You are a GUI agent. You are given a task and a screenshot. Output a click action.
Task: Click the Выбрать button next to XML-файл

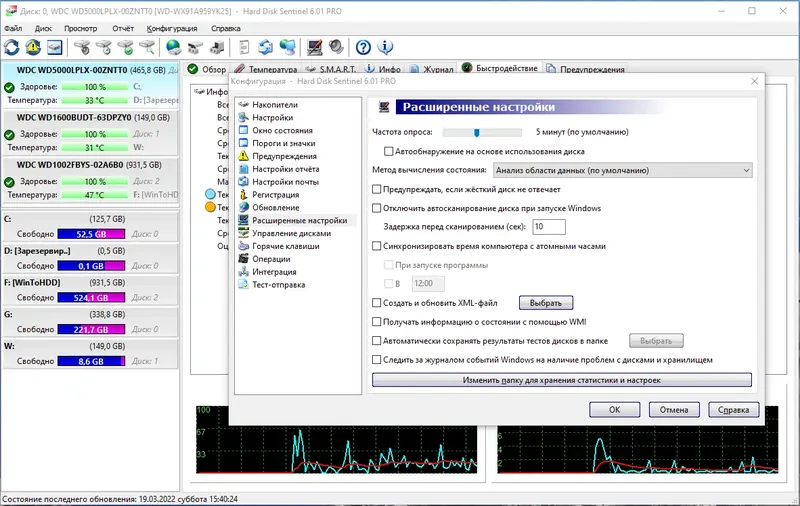click(546, 303)
